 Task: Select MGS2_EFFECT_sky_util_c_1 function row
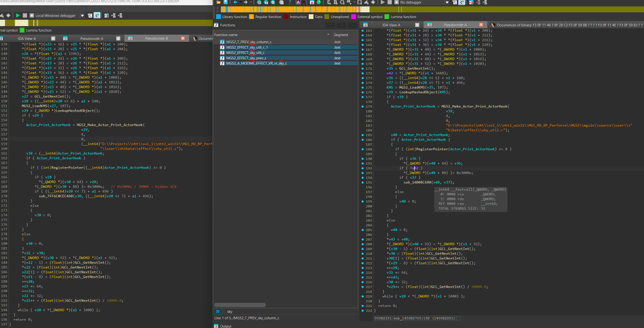(286, 47)
